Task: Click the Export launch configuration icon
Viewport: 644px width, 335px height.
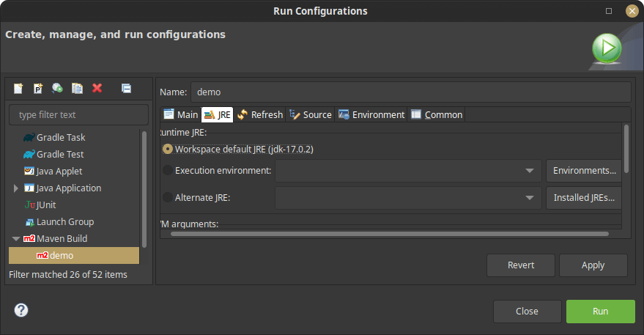Action: point(57,89)
